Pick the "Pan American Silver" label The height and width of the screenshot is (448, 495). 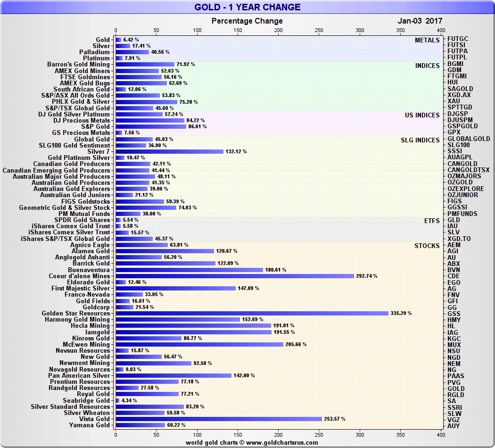[x=79, y=375]
